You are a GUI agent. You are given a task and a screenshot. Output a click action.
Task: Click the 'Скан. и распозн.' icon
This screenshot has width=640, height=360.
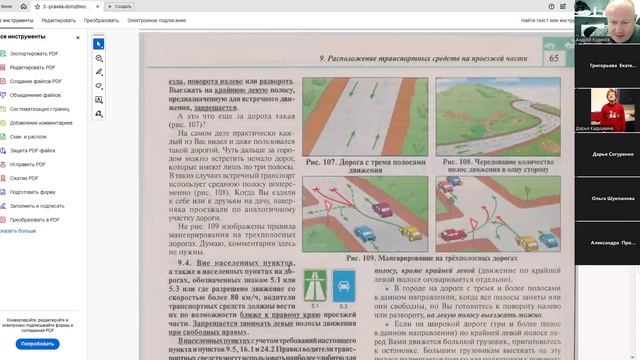[x=3, y=137]
